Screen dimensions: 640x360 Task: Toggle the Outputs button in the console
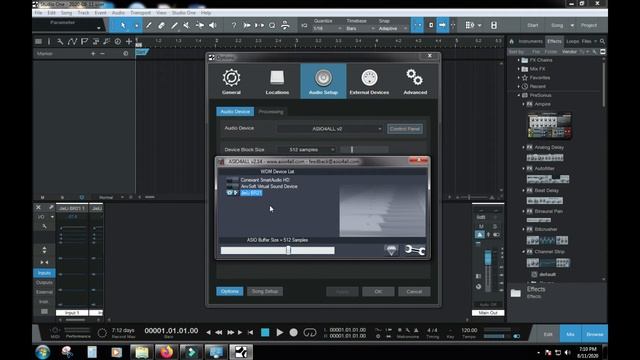click(x=44, y=282)
